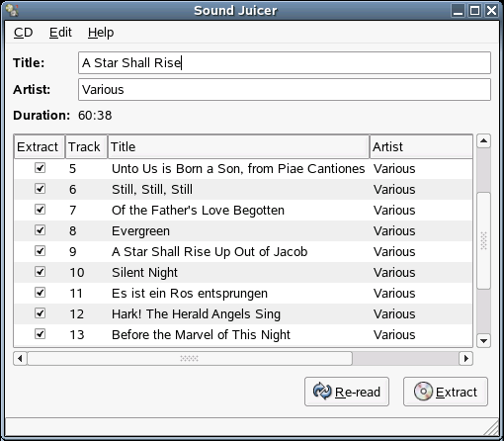
Task: Click the Re-read button with refresh arrows icon
Action: point(347,392)
